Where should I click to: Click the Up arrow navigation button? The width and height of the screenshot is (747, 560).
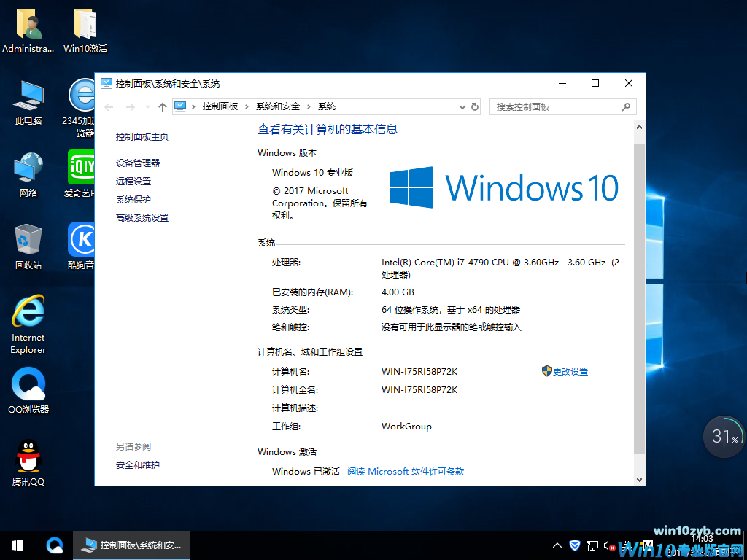pyautogui.click(x=162, y=107)
